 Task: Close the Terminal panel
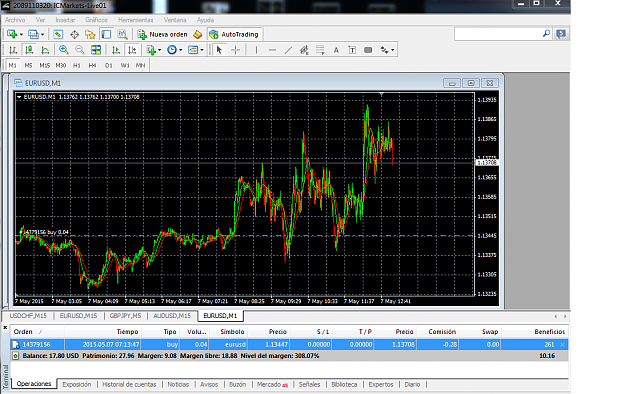[x=5, y=328]
